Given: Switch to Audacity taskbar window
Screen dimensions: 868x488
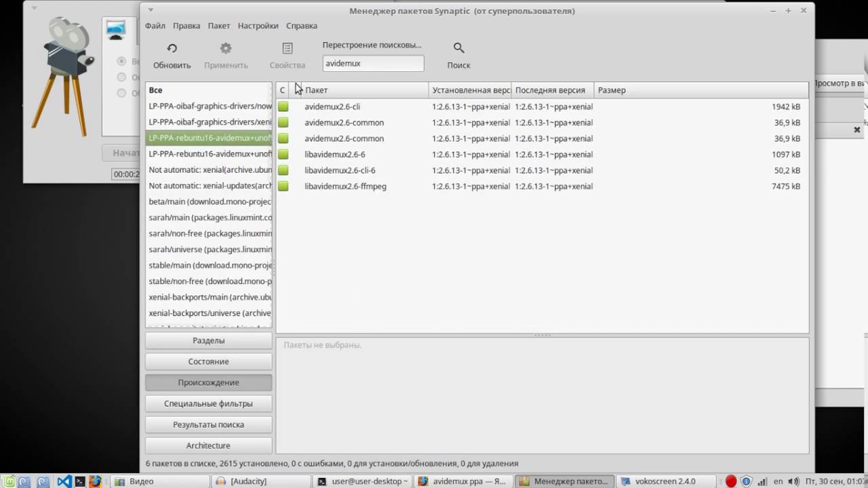Looking at the screenshot, I should click(261, 481).
